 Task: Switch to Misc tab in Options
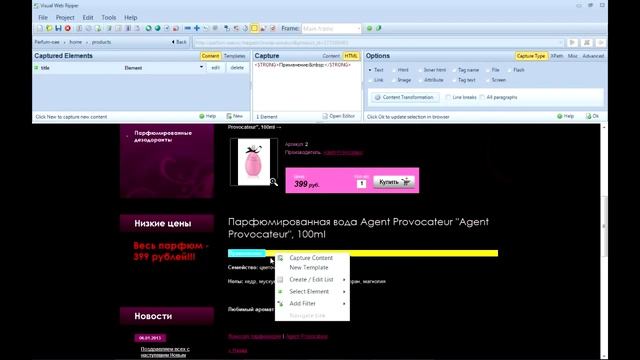point(573,56)
